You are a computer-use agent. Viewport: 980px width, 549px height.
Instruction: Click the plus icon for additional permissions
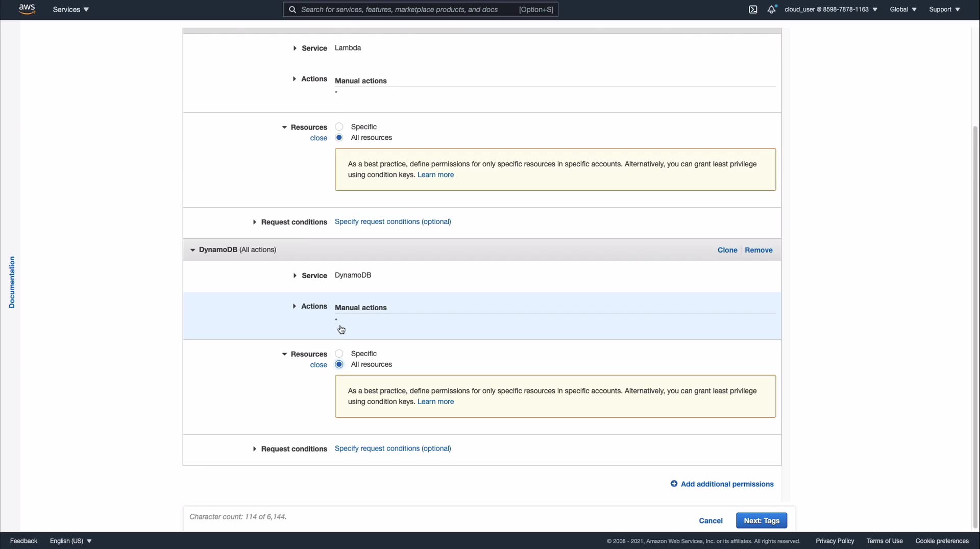coord(674,484)
